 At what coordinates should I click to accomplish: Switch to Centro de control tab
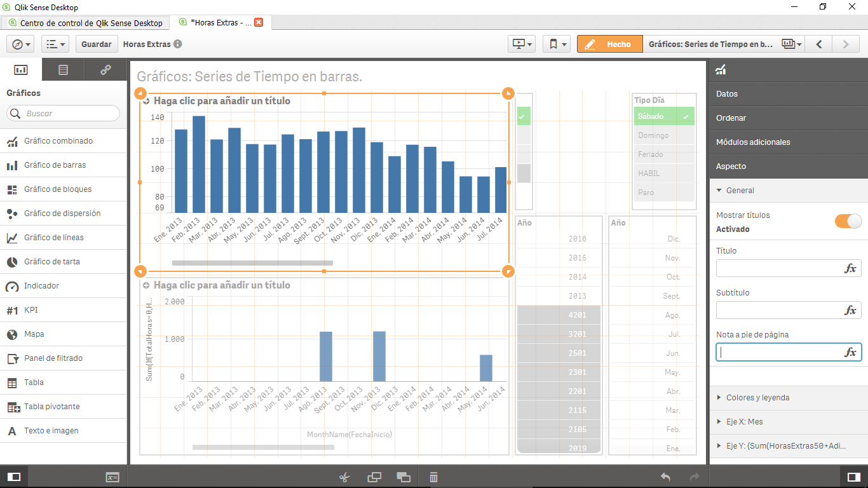point(86,23)
